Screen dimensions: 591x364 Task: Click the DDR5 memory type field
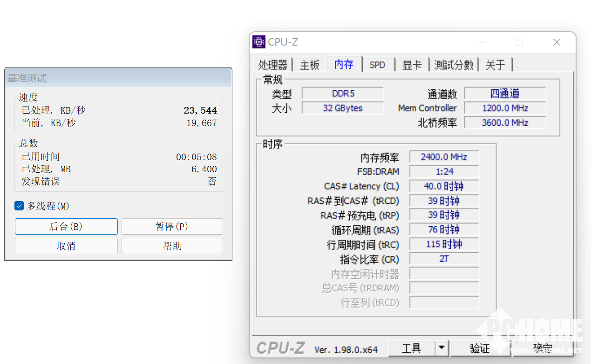343,94
